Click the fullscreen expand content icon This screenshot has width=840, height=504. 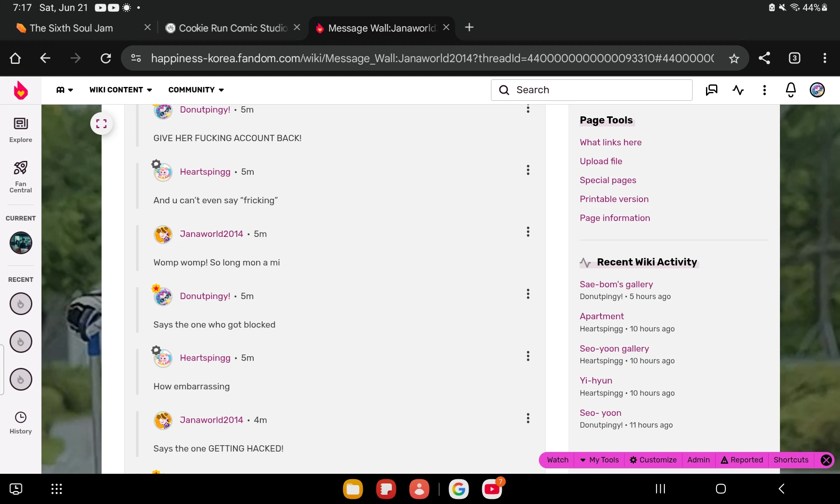(101, 123)
